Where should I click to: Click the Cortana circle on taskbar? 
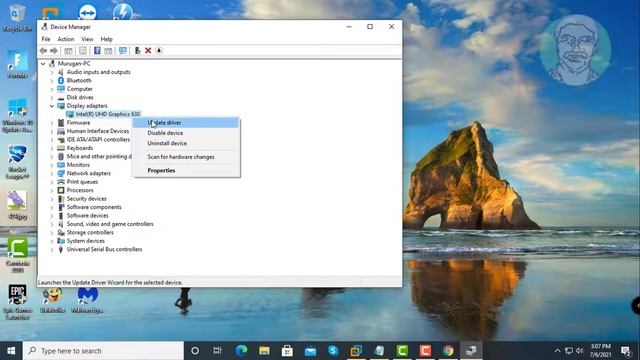point(195,351)
